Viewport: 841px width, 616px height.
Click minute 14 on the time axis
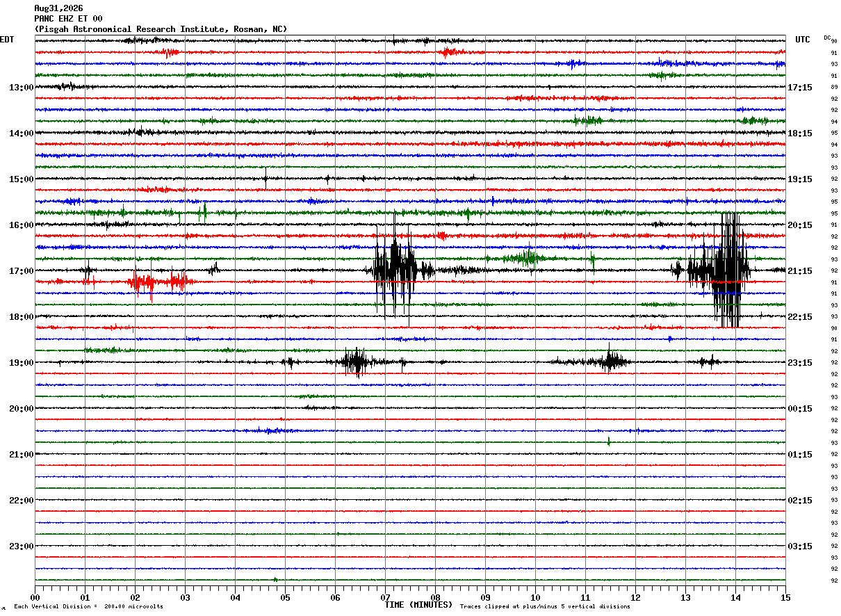tap(735, 597)
